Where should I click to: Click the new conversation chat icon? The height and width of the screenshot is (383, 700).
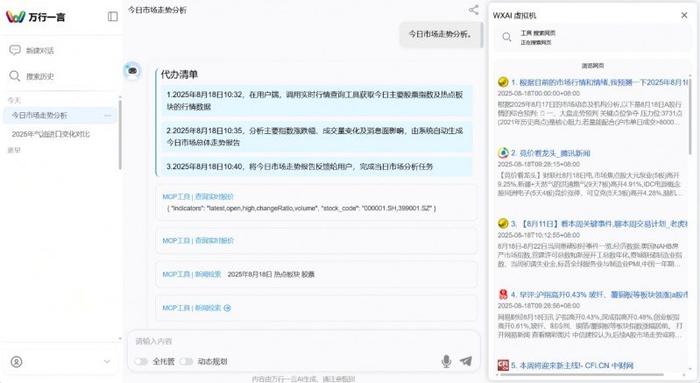[15, 50]
